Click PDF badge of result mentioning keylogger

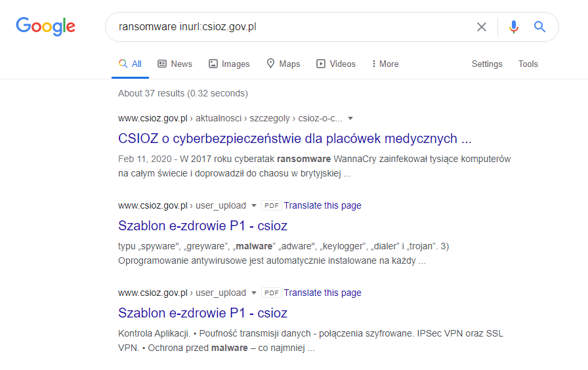[x=272, y=205]
